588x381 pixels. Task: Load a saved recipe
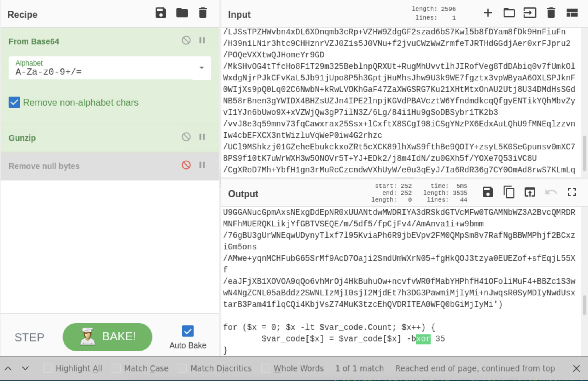click(x=182, y=13)
